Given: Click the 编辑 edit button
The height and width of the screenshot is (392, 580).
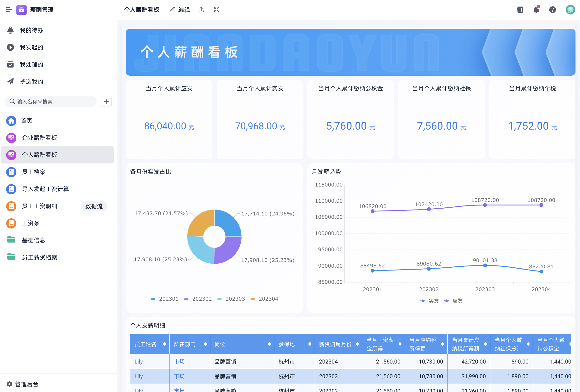Looking at the screenshot, I should [x=180, y=10].
